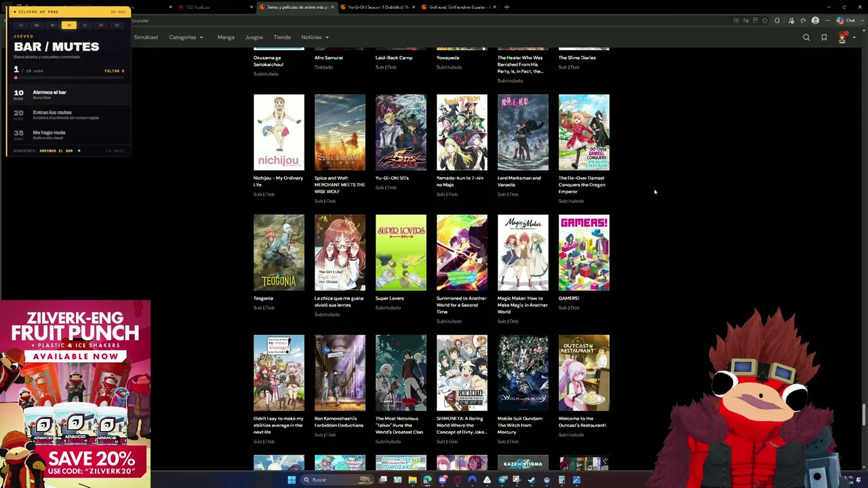Click the taskbar Buscar search box
This screenshot has width=868, height=488.
[337, 480]
